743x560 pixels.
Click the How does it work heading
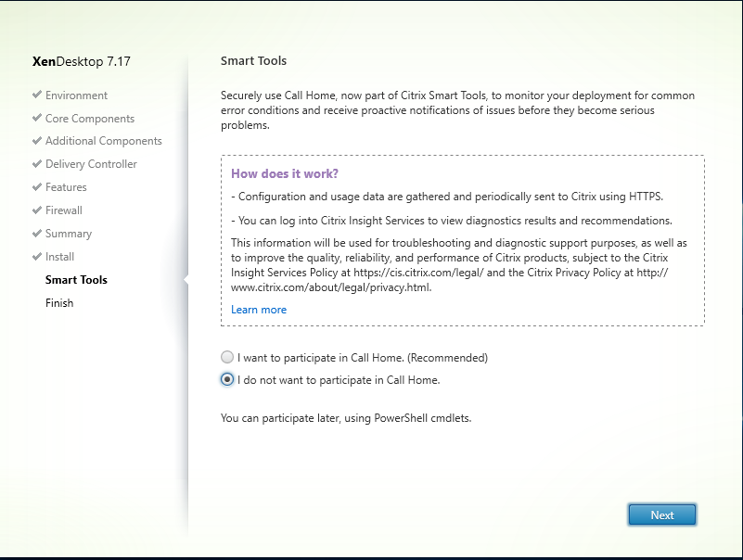(x=285, y=174)
